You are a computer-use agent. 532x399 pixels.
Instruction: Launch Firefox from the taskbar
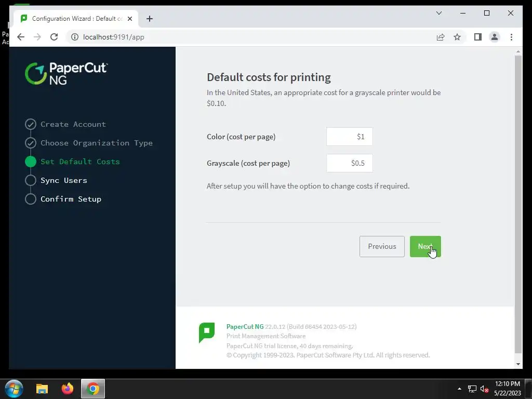coord(67,389)
